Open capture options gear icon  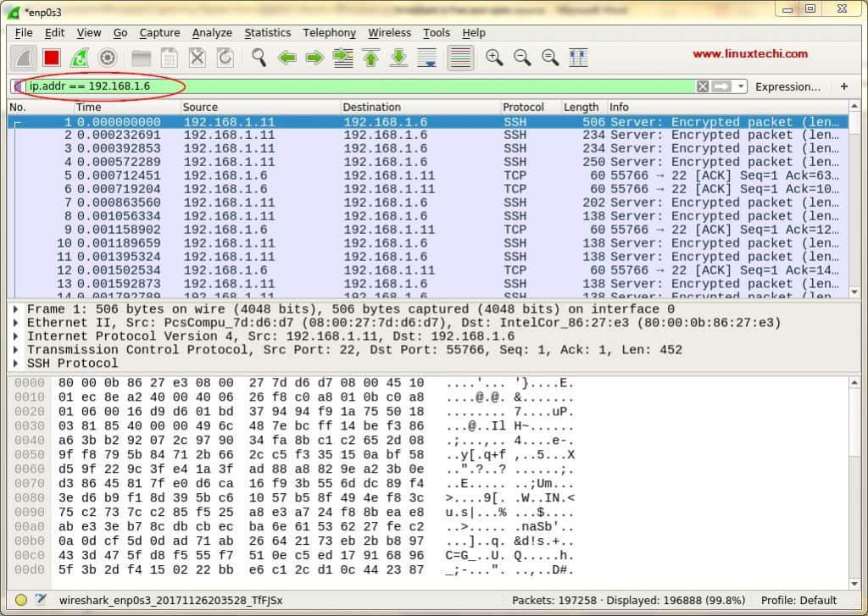coord(108,58)
